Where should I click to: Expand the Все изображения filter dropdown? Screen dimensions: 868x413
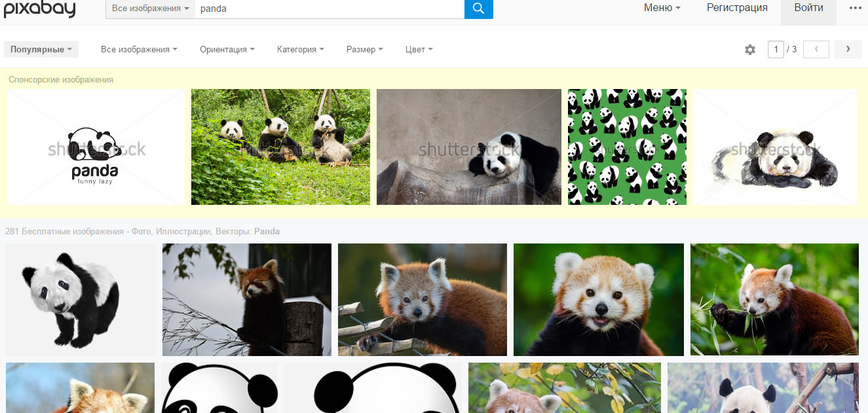(139, 49)
